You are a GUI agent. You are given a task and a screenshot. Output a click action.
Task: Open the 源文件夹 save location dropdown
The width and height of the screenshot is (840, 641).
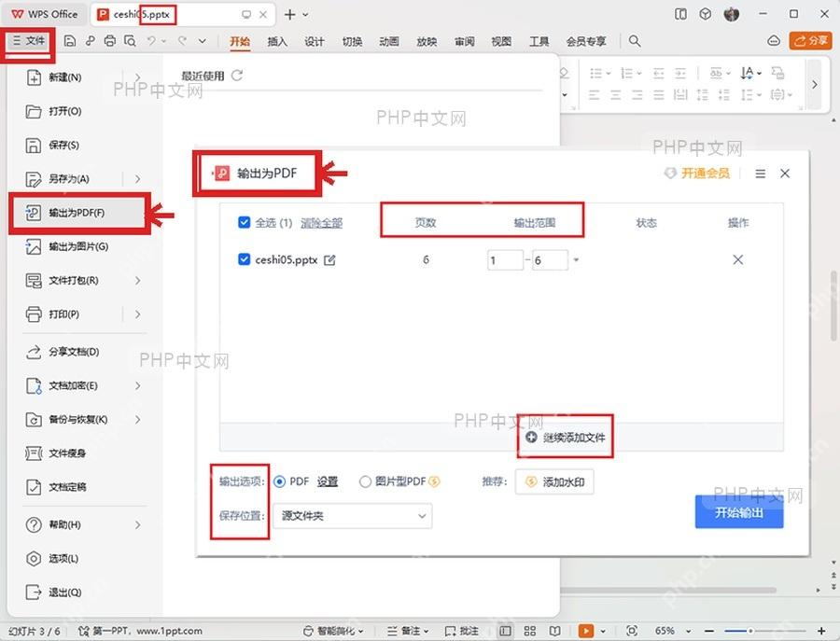tap(353, 516)
